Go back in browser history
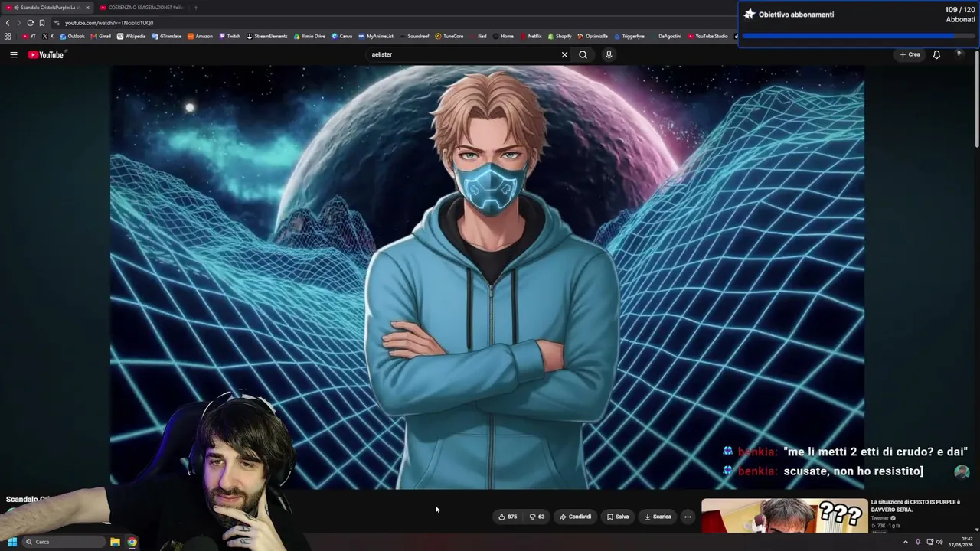Screen dimensions: 980x551 (8, 23)
